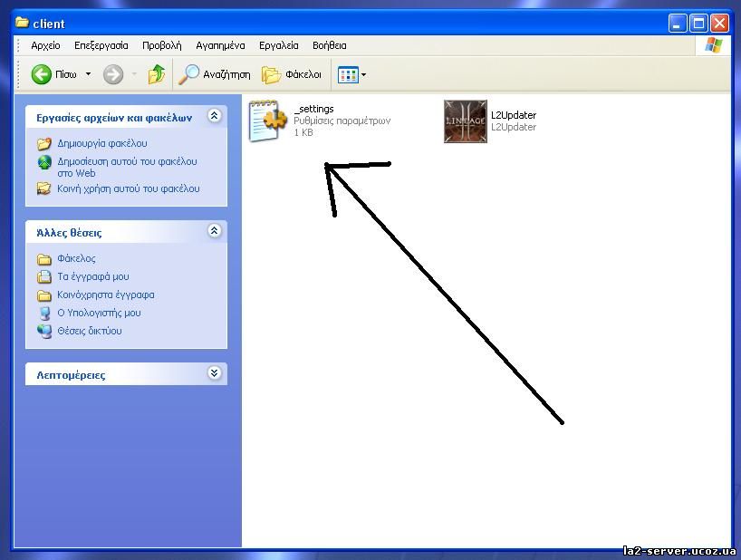This screenshot has height=560, width=741.
Task: Click the folder icon beside Φάκελος
Action: 44,259
